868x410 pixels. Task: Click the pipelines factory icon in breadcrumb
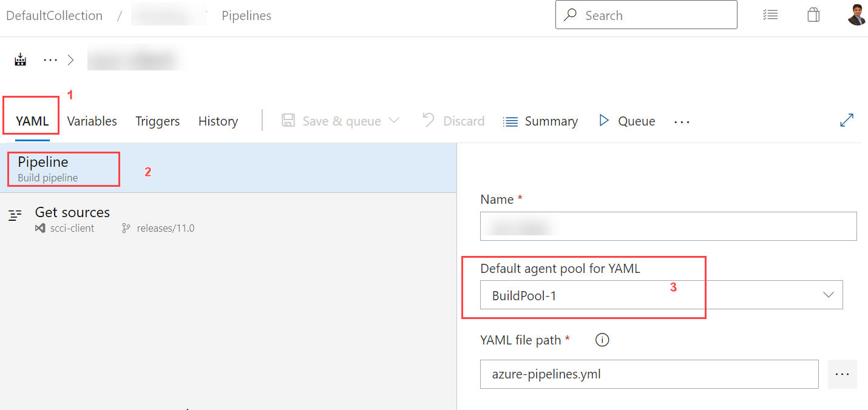(x=21, y=59)
